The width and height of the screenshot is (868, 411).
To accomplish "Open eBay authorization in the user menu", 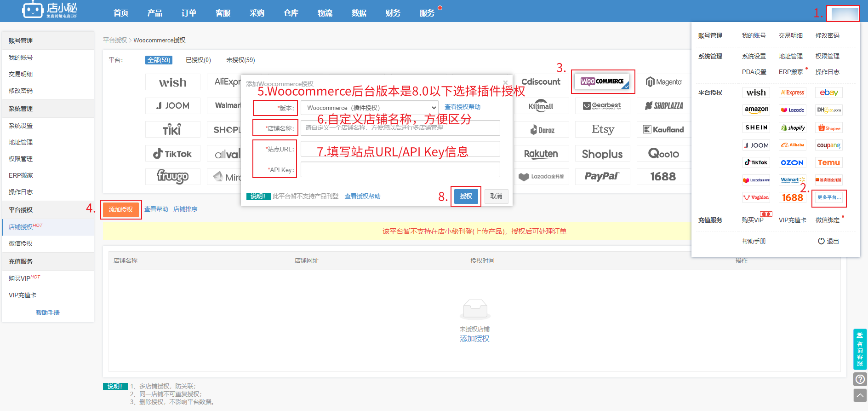I will (829, 93).
